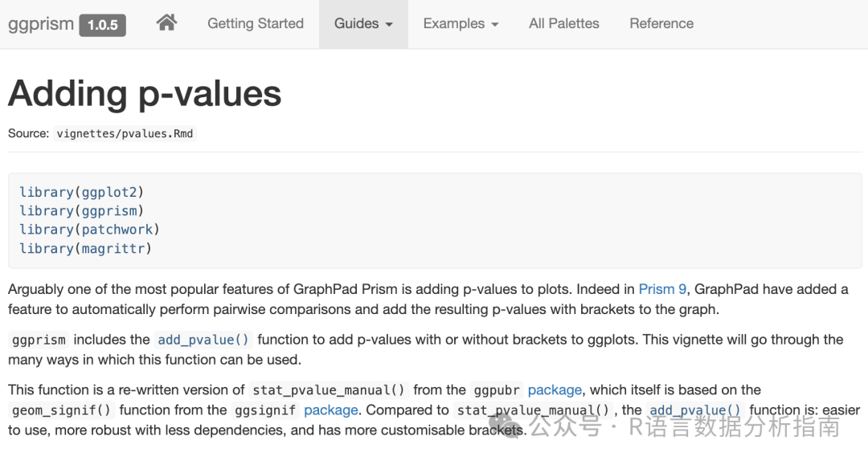This screenshot has width=868, height=461.
Task: Click the ggprism brand name
Action: pyautogui.click(x=40, y=24)
